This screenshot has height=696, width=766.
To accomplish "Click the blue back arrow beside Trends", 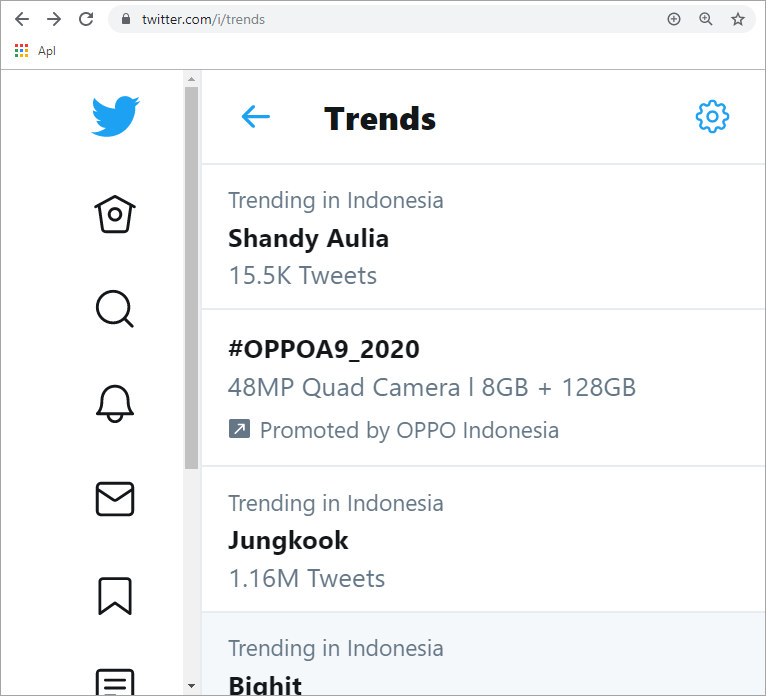I will tap(255, 117).
